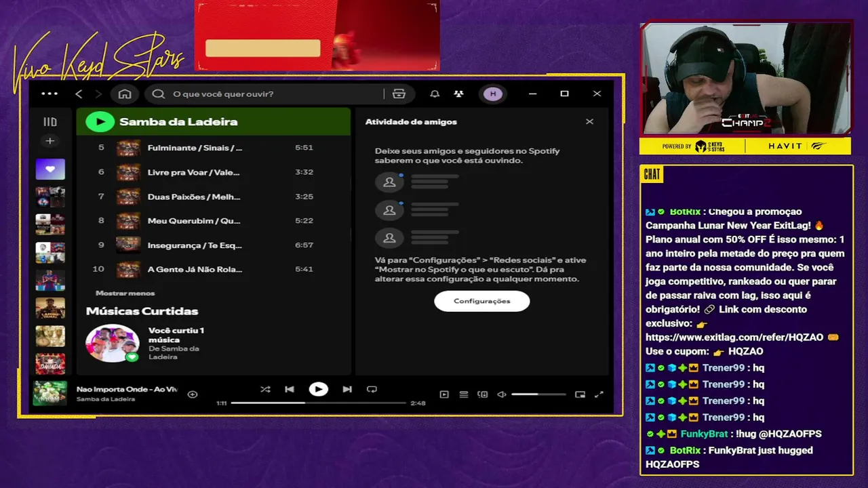868x488 pixels.
Task: Enter full screen with expand icon
Action: click(599, 394)
